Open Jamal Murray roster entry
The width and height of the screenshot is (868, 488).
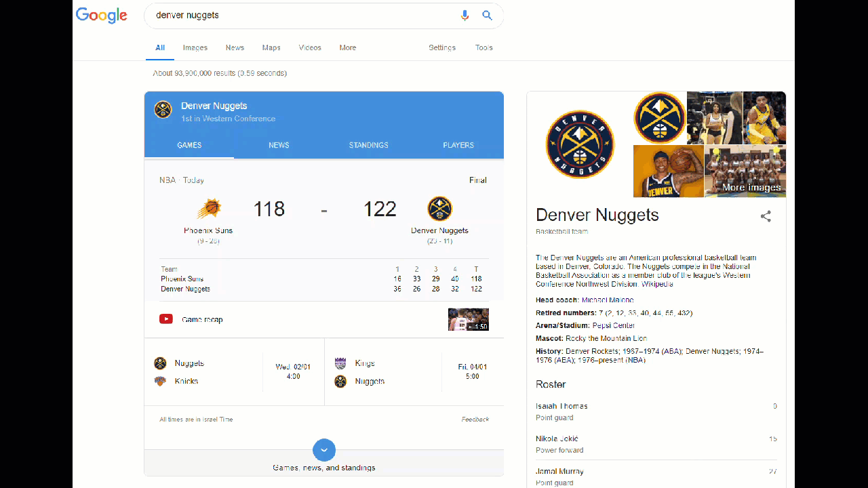coord(656,476)
